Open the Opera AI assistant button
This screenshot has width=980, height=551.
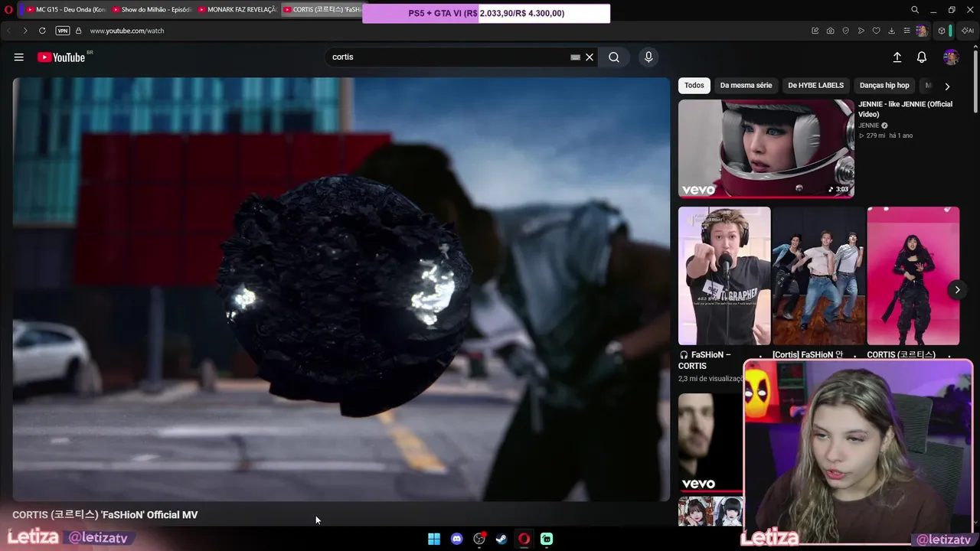pos(968,31)
